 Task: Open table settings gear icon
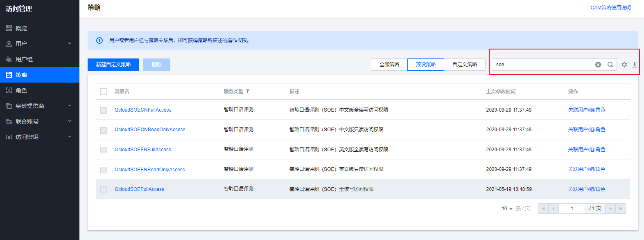click(624, 65)
